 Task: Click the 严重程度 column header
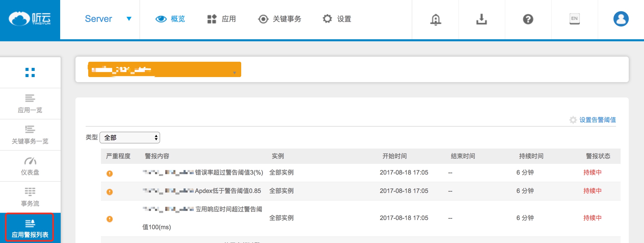pyautogui.click(x=118, y=156)
